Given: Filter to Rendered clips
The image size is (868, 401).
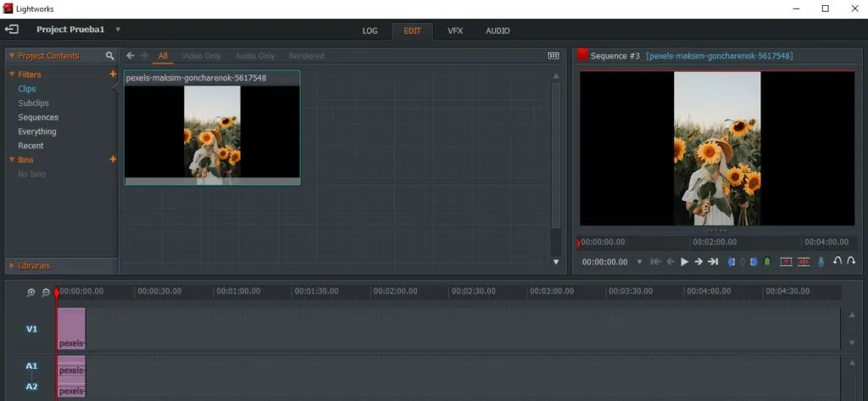Looking at the screenshot, I should [x=306, y=56].
